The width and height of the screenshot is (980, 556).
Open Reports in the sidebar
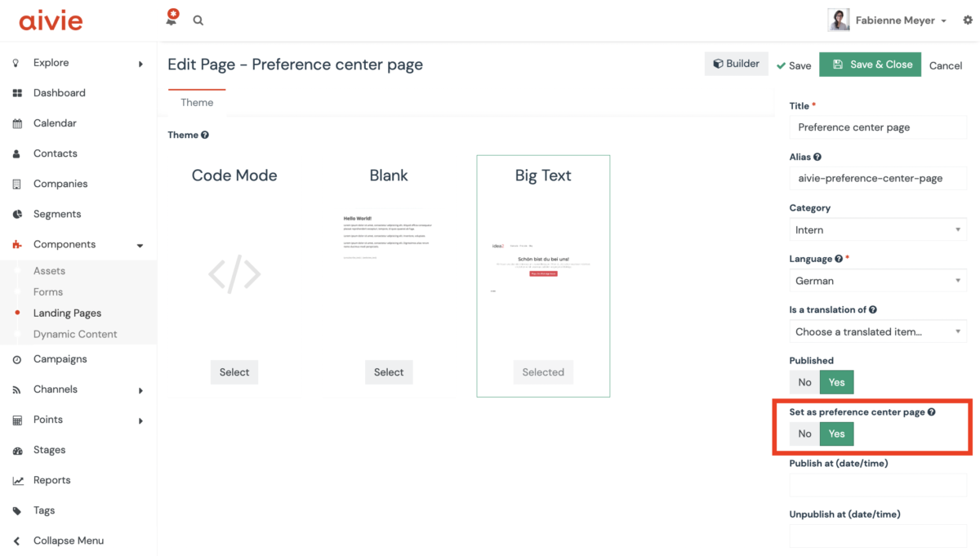[51, 480]
